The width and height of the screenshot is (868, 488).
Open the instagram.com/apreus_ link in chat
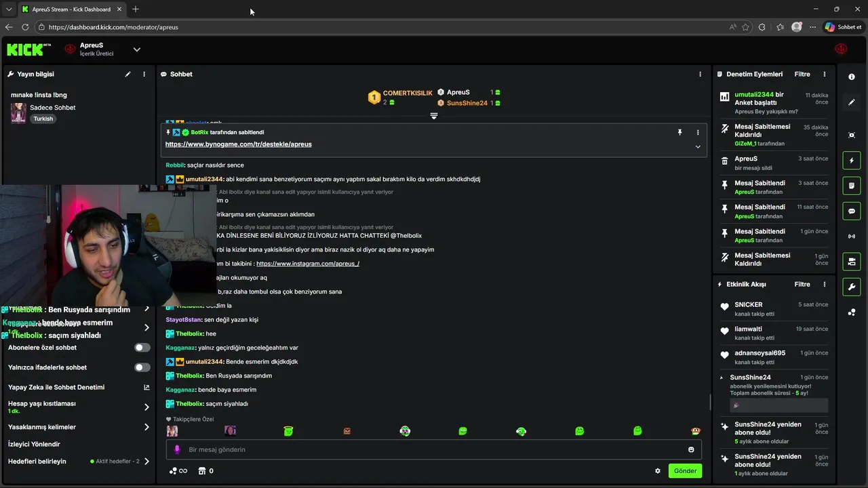(308, 264)
